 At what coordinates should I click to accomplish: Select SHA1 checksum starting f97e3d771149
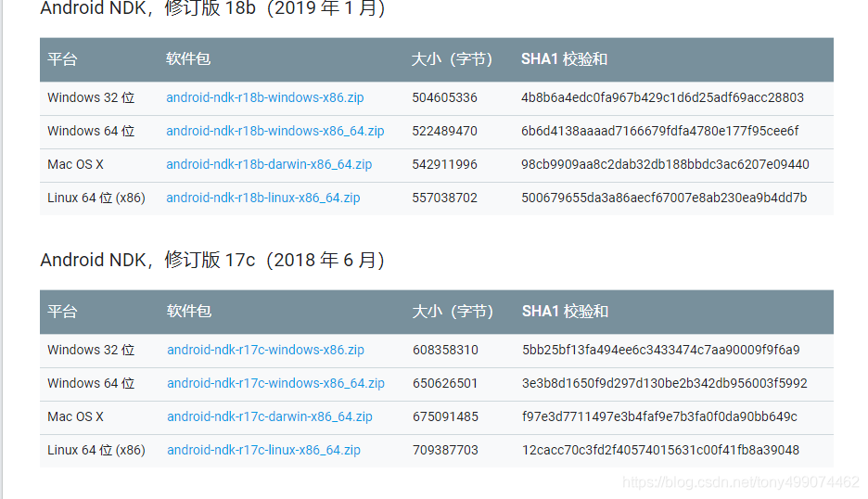coord(659,416)
